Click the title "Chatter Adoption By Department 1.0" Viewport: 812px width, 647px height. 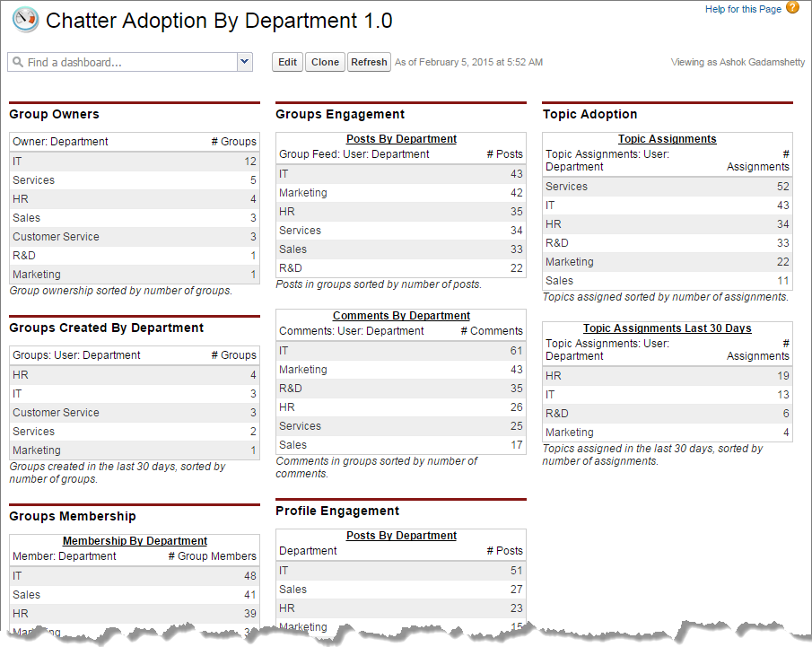point(219,21)
